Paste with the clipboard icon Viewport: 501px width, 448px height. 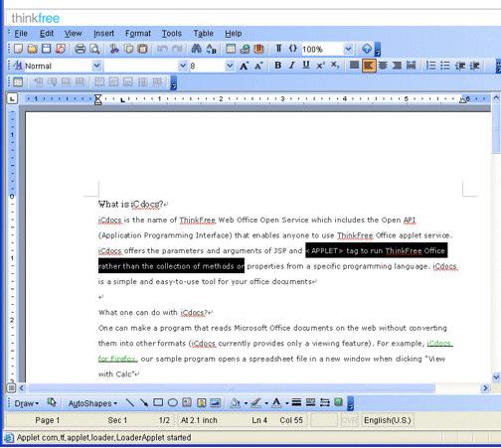click(x=142, y=49)
